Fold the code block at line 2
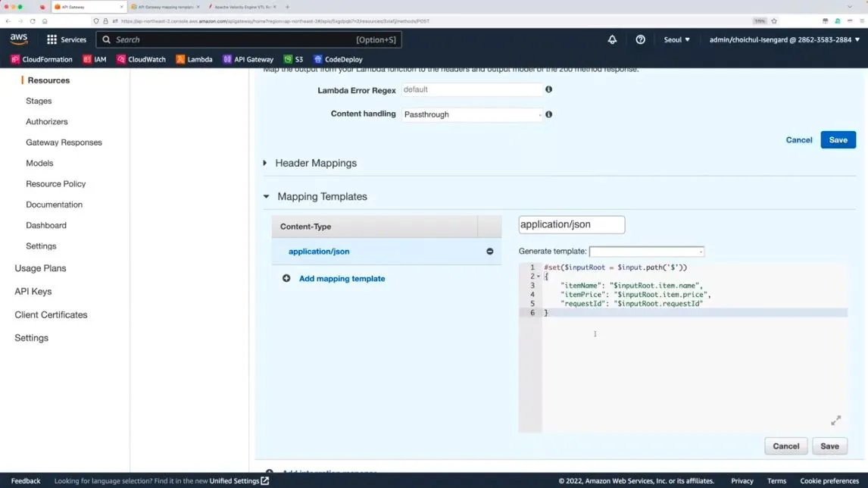This screenshot has height=488, width=868. pos(539,277)
